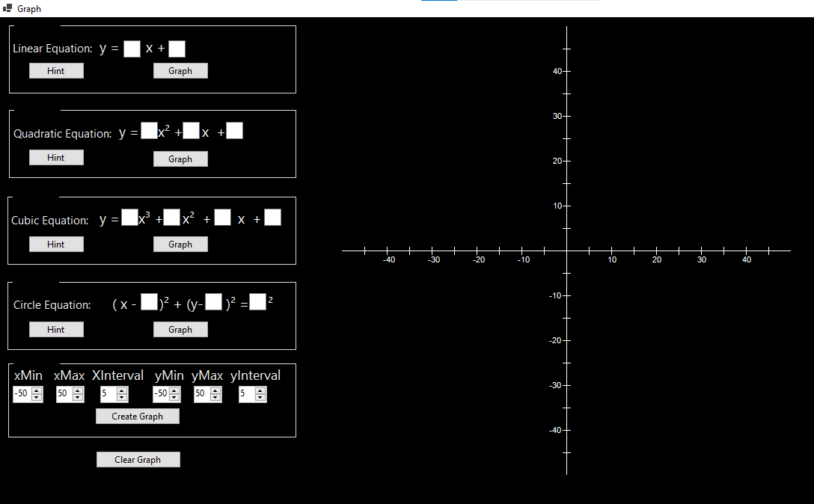Graph the Quadratic Equation

click(180, 159)
